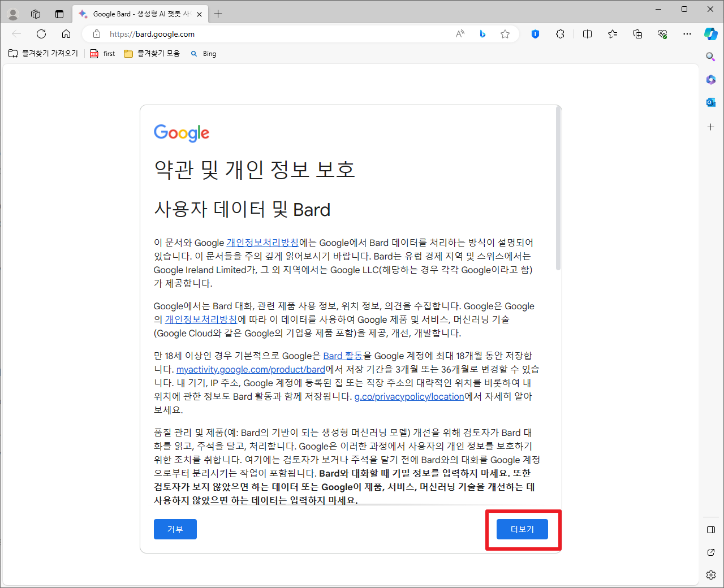The width and height of the screenshot is (724, 588).
Task: Open the blue shield extension icon
Action: [x=535, y=34]
